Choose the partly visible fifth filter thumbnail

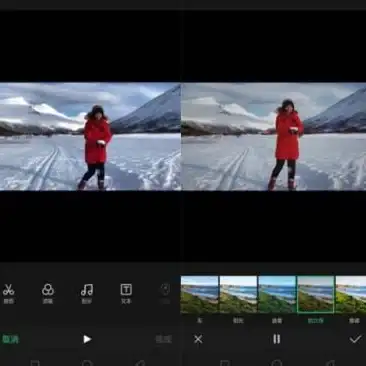coord(351,295)
